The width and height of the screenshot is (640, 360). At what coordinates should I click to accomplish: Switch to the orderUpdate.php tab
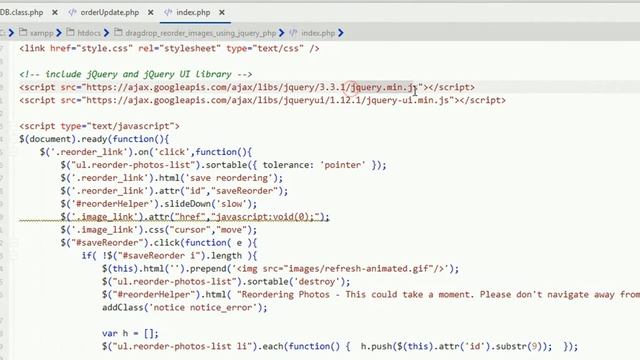[x=109, y=13]
